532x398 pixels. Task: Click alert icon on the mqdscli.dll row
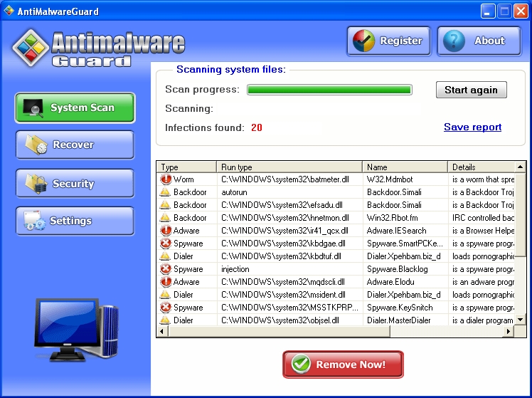coord(166,282)
